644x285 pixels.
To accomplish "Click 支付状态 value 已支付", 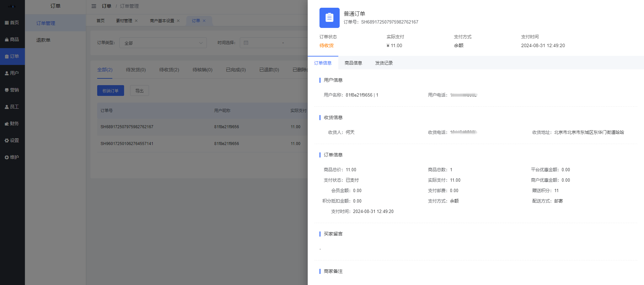I will point(352,180).
